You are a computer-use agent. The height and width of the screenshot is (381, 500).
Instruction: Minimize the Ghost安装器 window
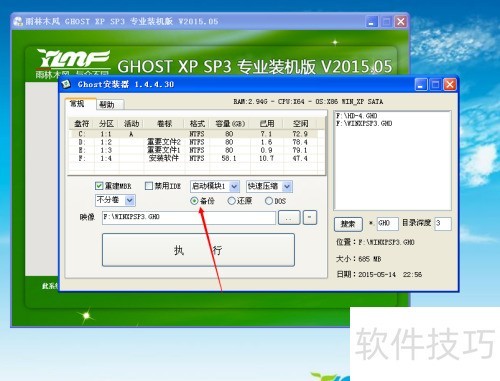pos(421,85)
